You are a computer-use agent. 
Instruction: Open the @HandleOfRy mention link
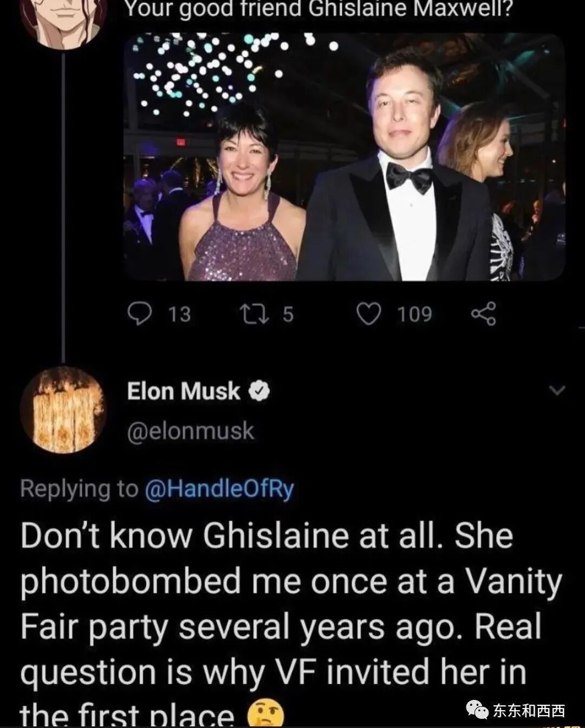pos(219,489)
